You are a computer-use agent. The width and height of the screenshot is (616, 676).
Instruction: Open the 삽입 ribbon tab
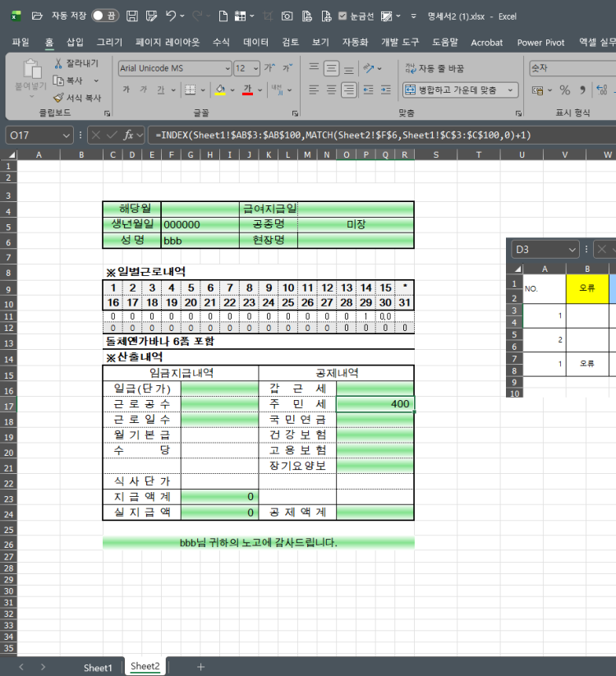[x=75, y=42]
